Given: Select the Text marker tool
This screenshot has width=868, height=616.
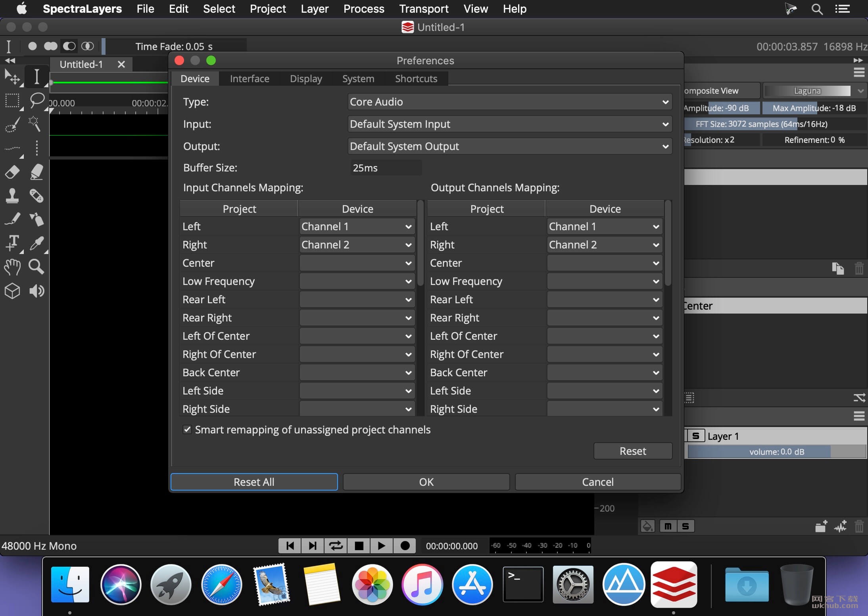Looking at the screenshot, I should tap(12, 243).
